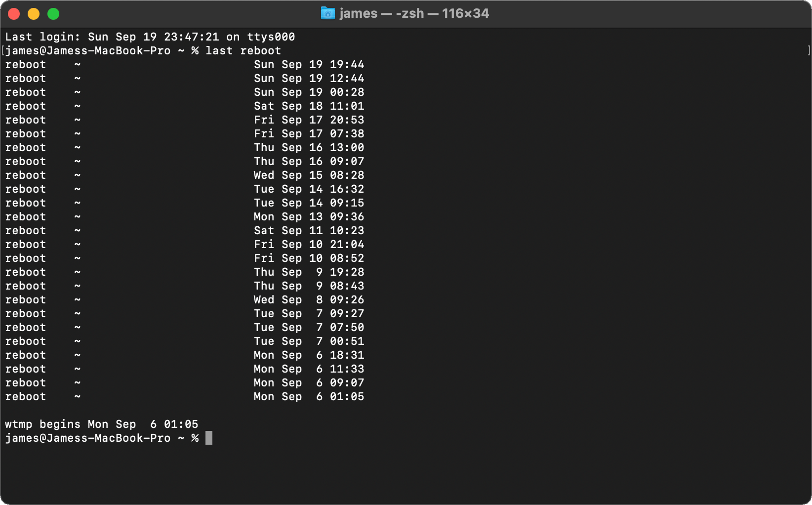This screenshot has width=812, height=505.
Task: Click the reboot entry Wed Sep 8 09:26
Action: 185,300
